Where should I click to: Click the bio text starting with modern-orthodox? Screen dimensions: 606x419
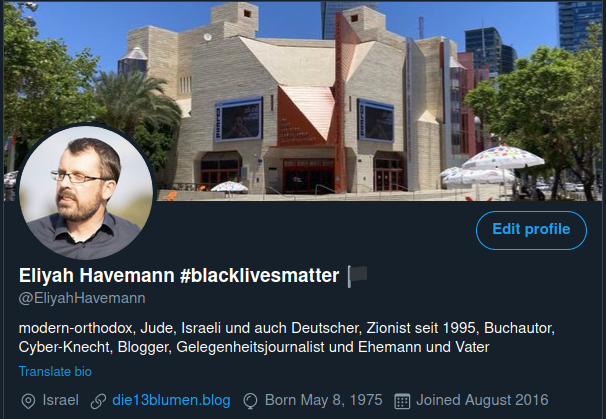click(287, 328)
